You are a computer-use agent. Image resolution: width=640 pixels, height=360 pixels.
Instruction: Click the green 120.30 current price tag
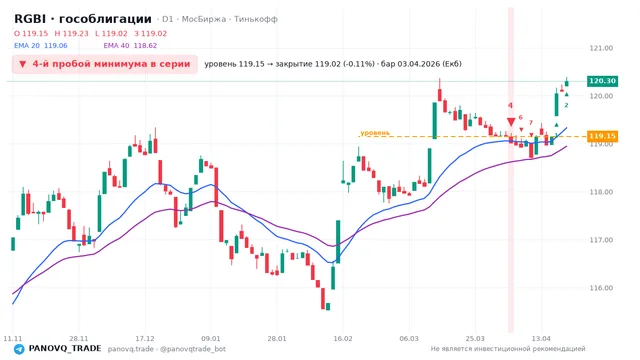click(x=602, y=81)
